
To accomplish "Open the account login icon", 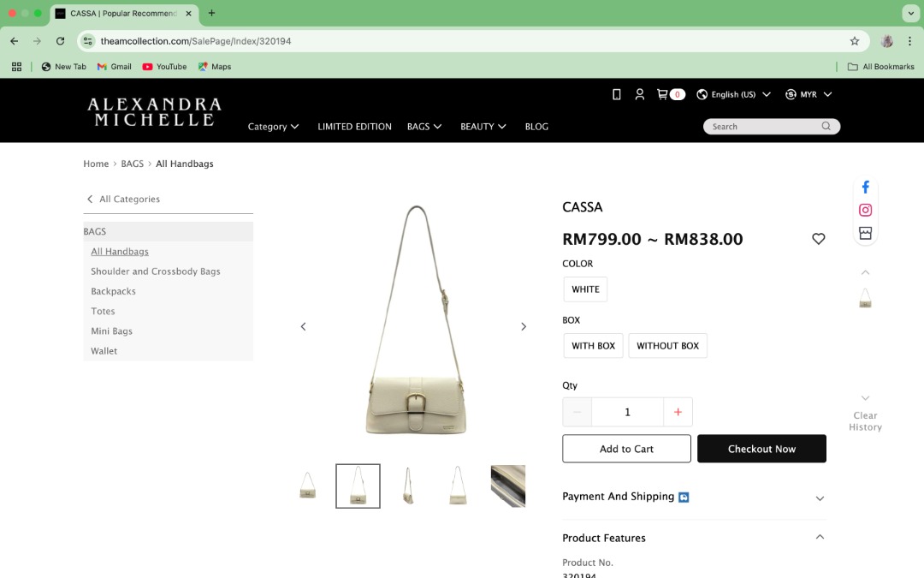I will [x=640, y=94].
